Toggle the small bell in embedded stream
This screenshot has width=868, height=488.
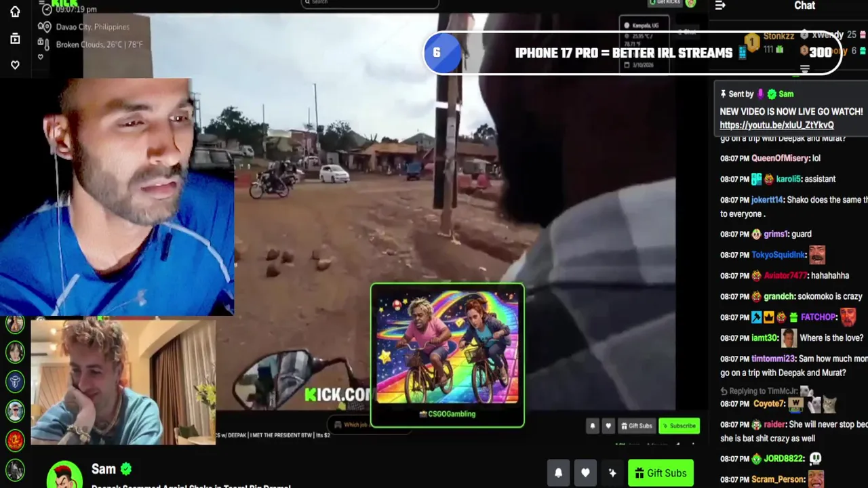[x=593, y=426]
